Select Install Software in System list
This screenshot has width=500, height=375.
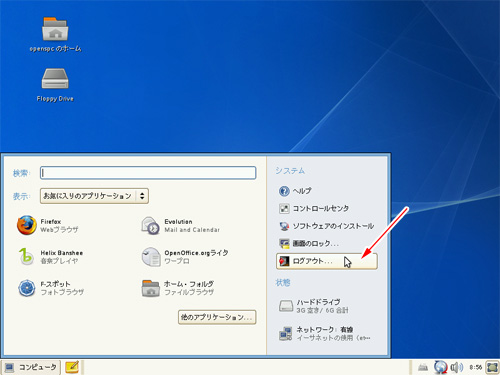[x=327, y=226]
